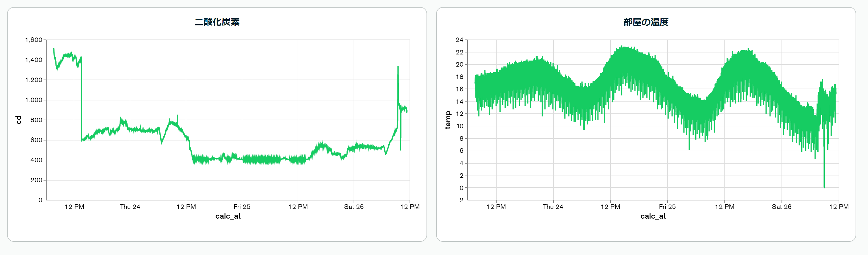Click calc_at label under the 二酸化炭素 chart
868x255 pixels.
coord(228,216)
